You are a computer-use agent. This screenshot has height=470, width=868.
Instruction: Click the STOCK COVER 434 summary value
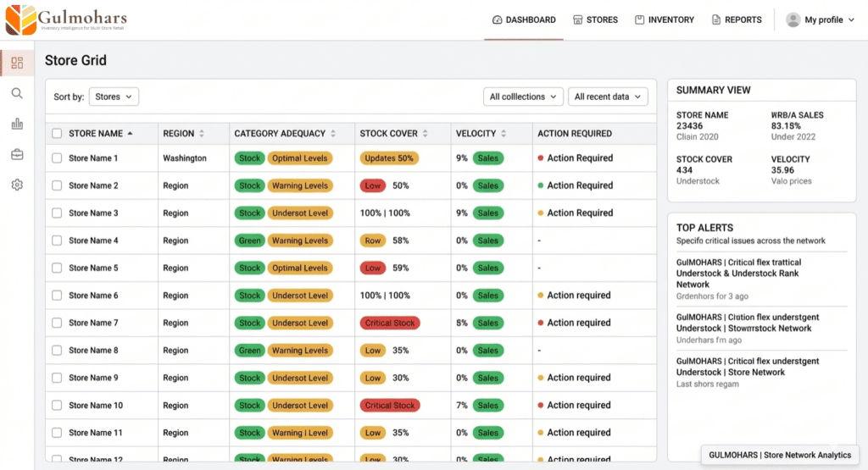[684, 170]
